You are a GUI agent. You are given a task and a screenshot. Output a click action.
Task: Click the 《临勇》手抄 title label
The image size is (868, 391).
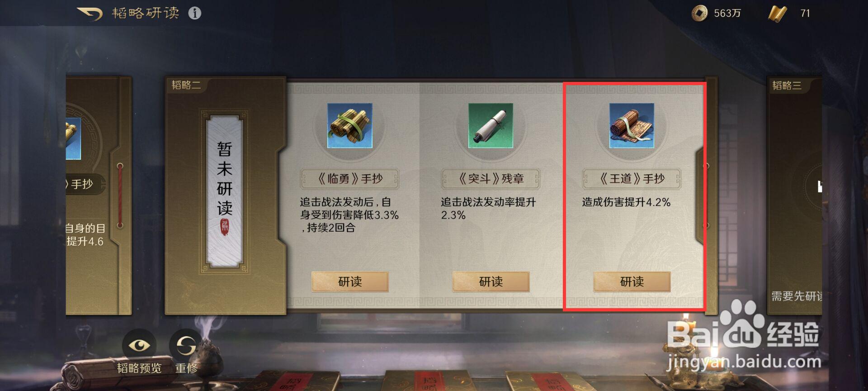pos(349,179)
